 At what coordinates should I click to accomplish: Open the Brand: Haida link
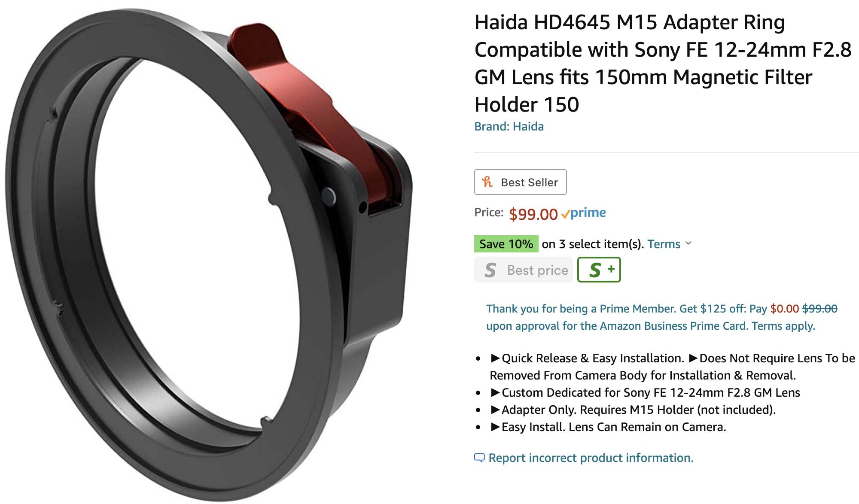pyautogui.click(x=509, y=126)
